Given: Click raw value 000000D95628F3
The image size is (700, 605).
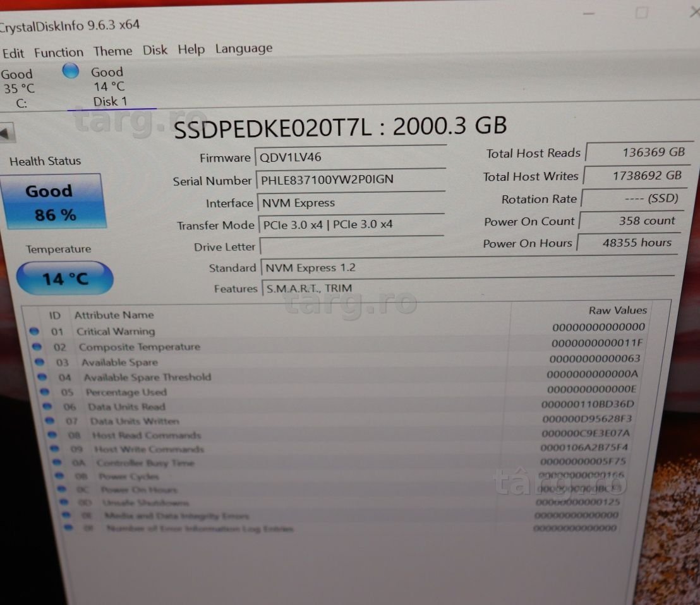Looking at the screenshot, I should coord(587,419).
